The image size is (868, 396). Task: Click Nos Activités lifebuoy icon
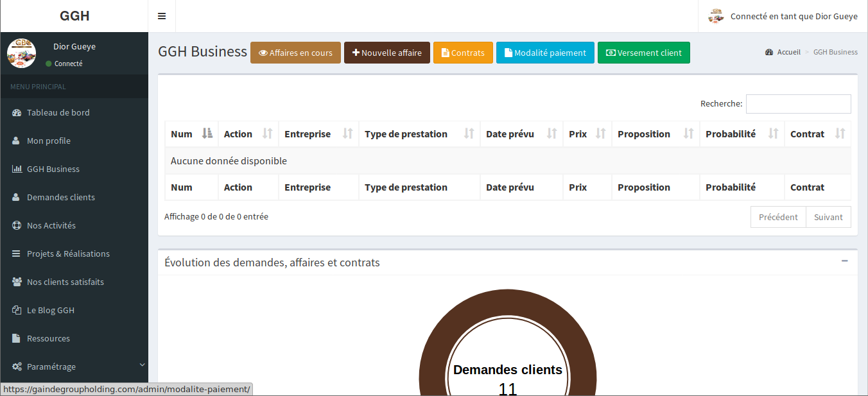[x=17, y=225]
